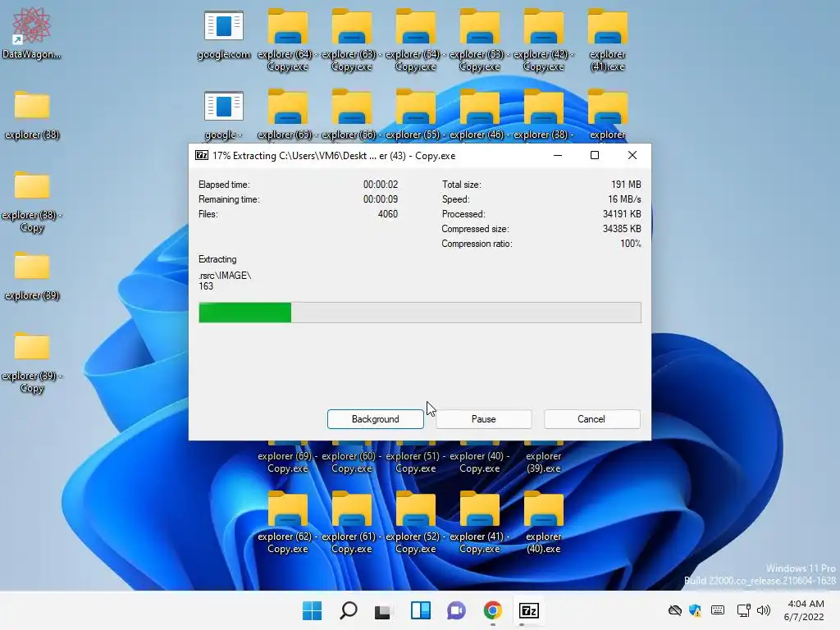Screen dimensions: 840x630
Task: Select the google.com desktop file
Action: 224,35
